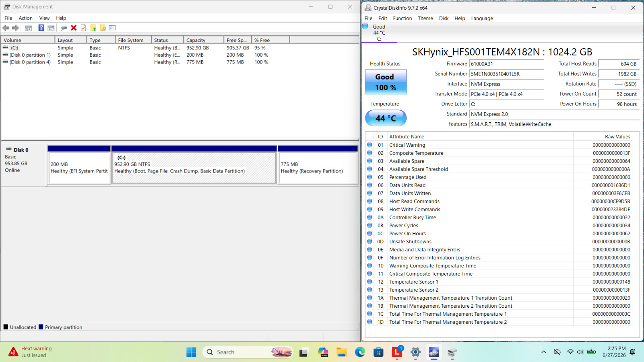This screenshot has width=644, height=362.
Task: Toggle the console tree pane toolbar icon
Action: point(28,28)
